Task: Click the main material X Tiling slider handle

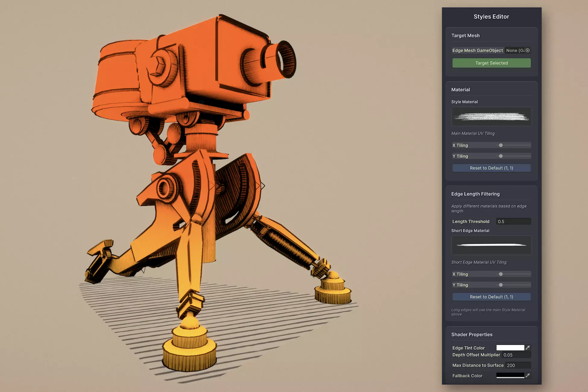Action: click(501, 145)
